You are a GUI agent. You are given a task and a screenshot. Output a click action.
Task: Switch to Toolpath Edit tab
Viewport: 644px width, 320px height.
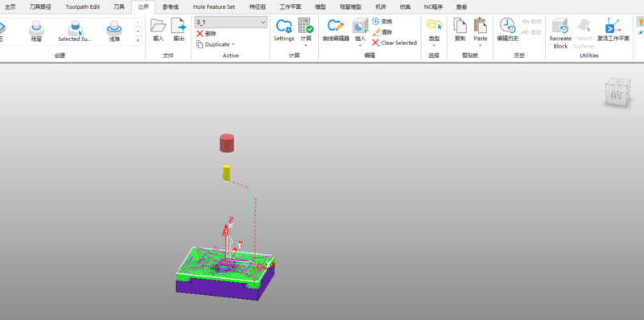[83, 7]
